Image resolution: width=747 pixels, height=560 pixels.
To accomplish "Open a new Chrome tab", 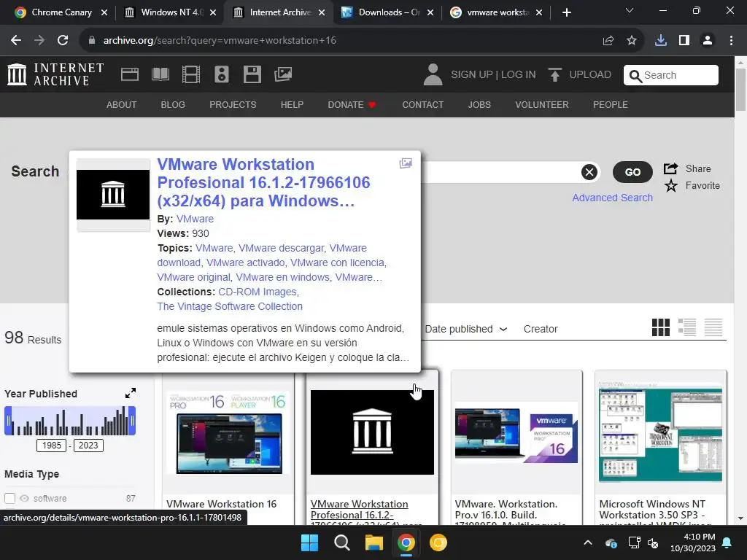I will [566, 12].
